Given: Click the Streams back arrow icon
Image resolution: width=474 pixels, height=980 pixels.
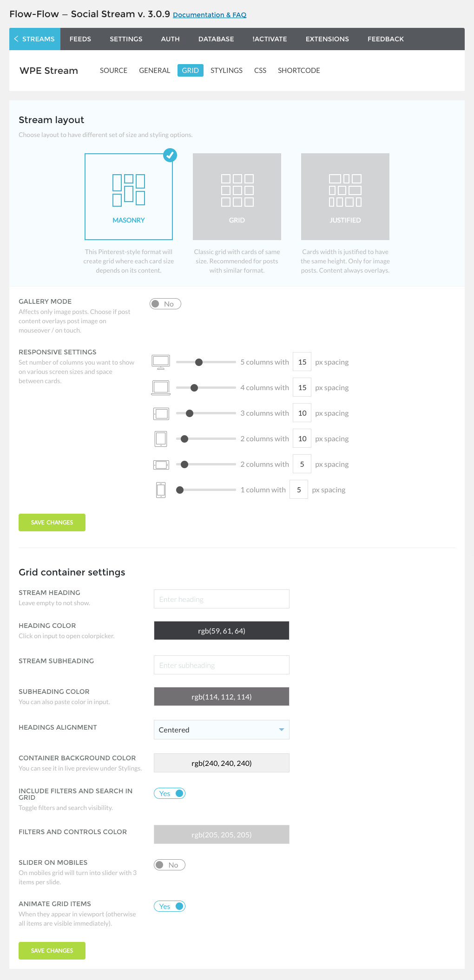Looking at the screenshot, I should 16,39.
